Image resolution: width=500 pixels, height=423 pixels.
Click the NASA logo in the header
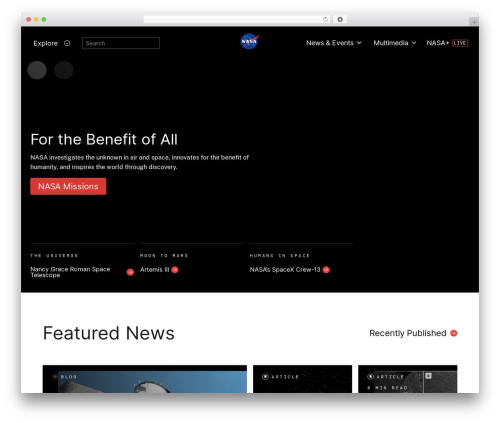pyautogui.click(x=250, y=41)
